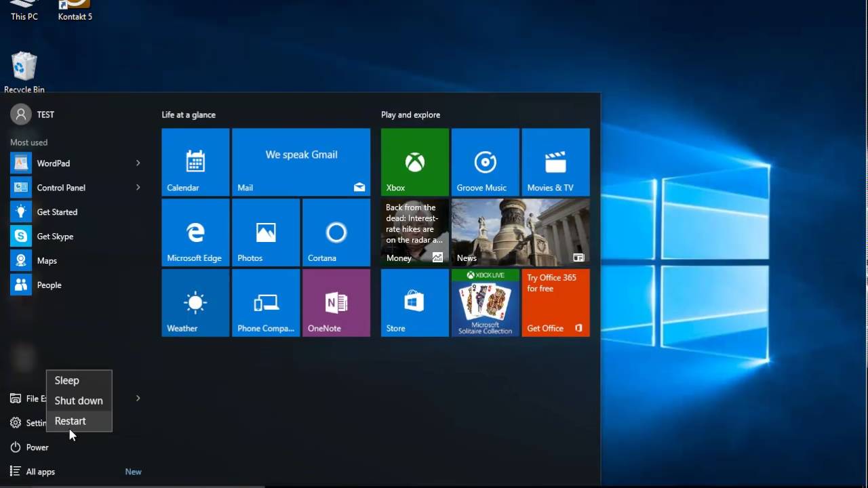868x488 pixels.
Task: Open the Money news tile
Action: coord(415,232)
